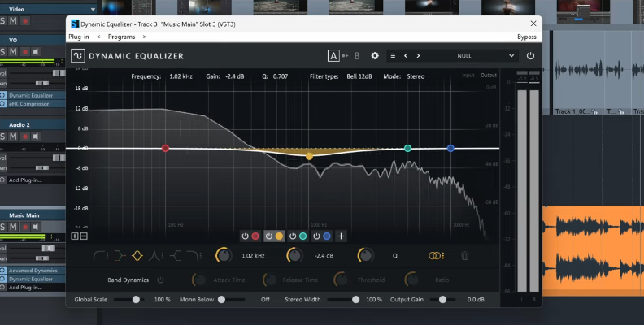Toggle the blue band power button
The height and width of the screenshot is (325, 644).
(x=316, y=236)
